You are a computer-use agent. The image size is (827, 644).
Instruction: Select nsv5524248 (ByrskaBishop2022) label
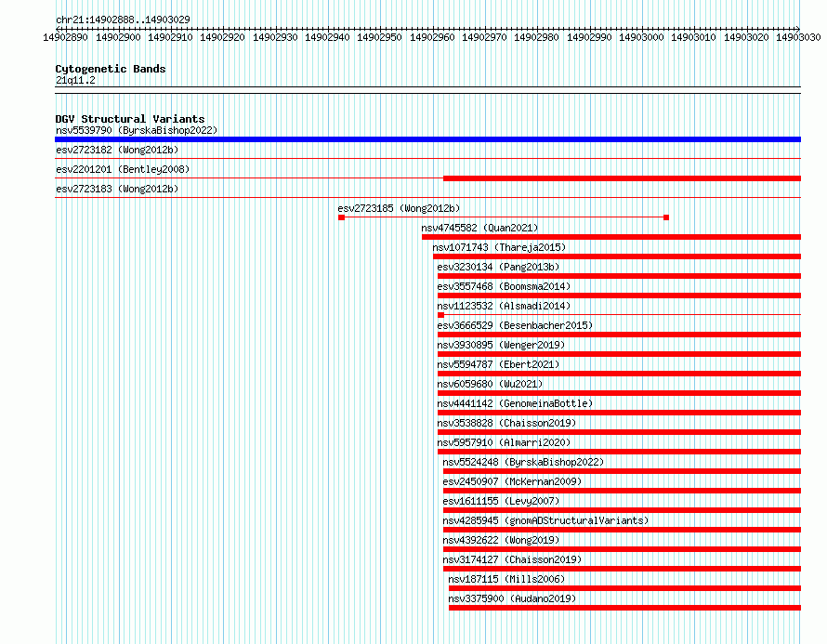pos(523,462)
